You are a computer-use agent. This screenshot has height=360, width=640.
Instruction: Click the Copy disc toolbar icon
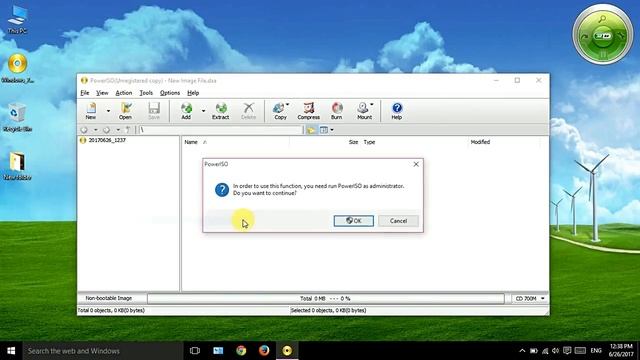pos(280,111)
